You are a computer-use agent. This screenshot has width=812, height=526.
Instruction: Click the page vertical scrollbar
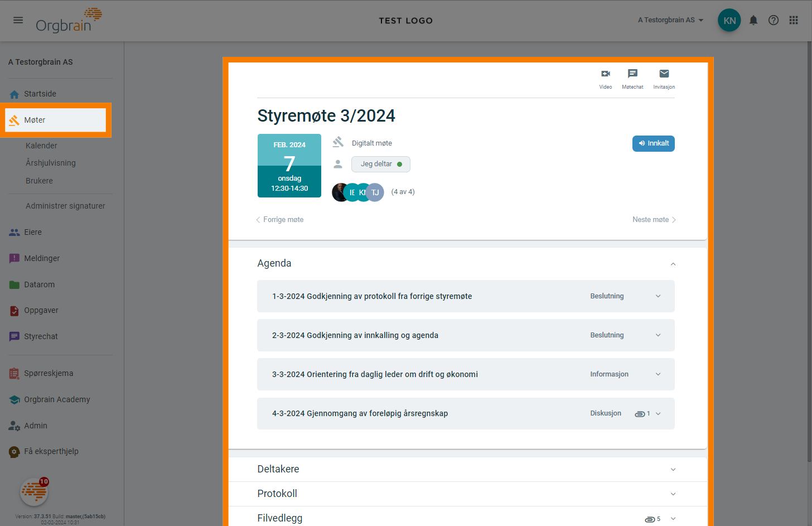click(x=809, y=251)
